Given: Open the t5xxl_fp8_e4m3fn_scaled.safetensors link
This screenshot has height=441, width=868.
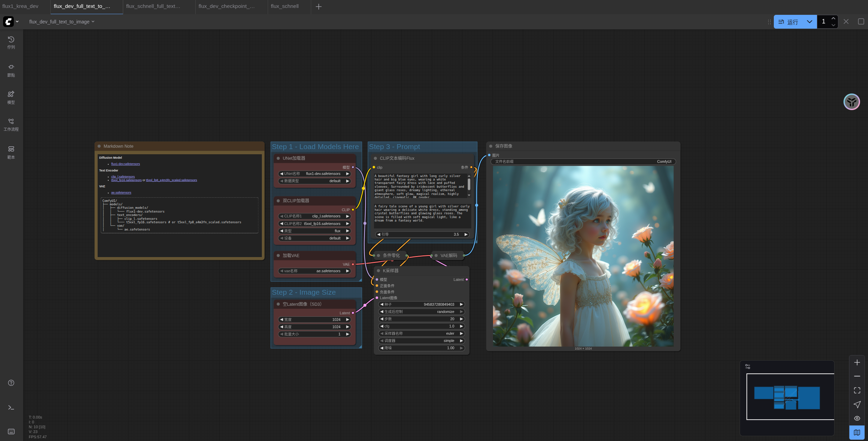Looking at the screenshot, I should (x=171, y=180).
